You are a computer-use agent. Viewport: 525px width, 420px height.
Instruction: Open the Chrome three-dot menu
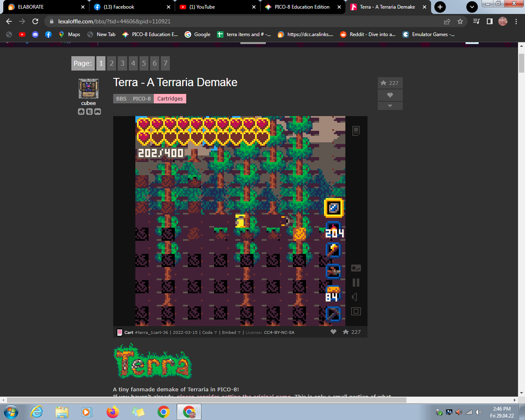point(516,21)
